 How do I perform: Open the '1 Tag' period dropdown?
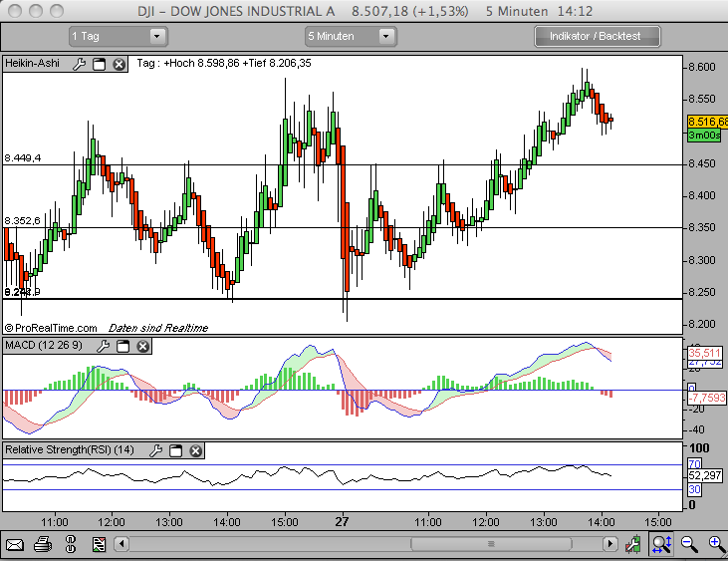[119, 36]
